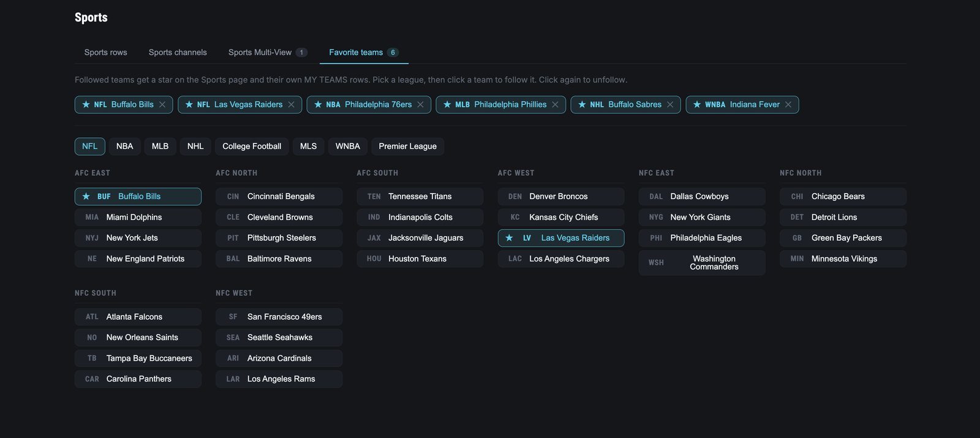Click Denver Broncos team button

[561, 197]
